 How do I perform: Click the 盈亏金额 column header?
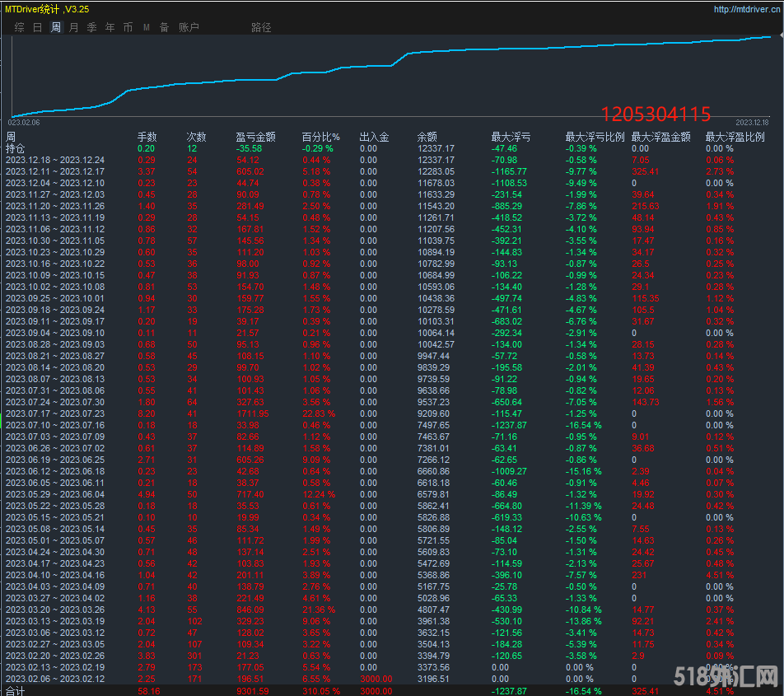point(255,137)
